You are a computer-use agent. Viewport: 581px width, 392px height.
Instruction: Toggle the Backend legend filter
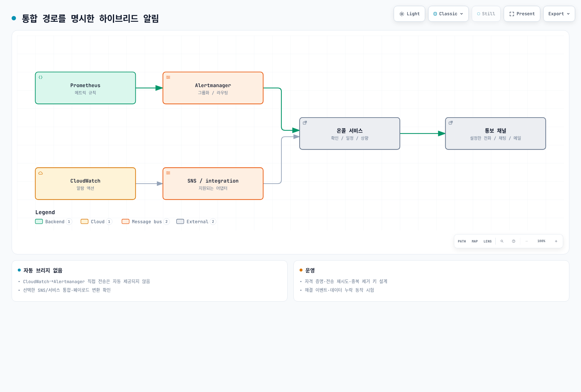[54, 222]
